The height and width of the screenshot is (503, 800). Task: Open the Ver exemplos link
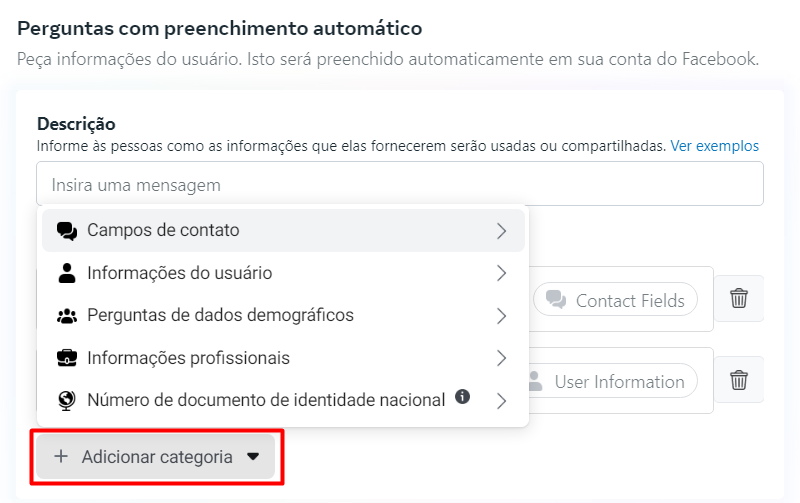tap(714, 146)
